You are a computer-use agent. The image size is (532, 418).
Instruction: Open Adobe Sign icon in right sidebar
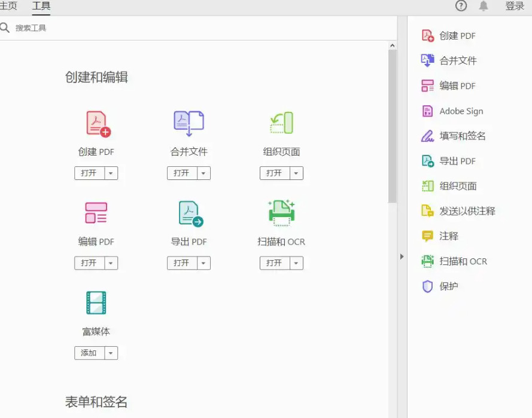pos(427,111)
